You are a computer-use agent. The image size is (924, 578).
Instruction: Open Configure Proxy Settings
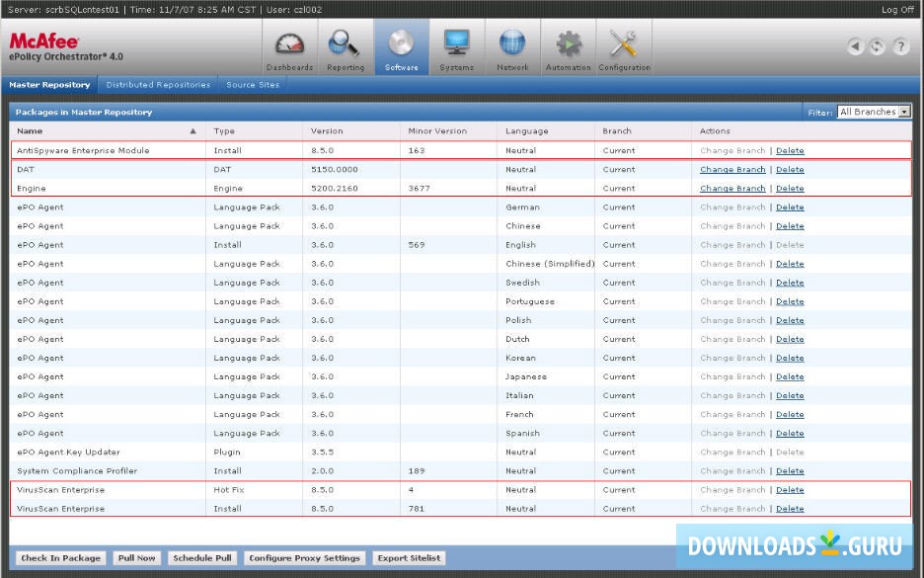click(x=305, y=558)
